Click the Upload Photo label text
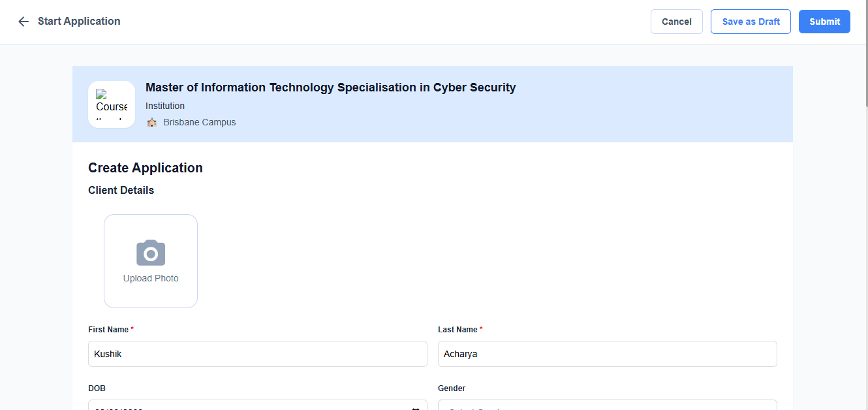Screen dimensions: 868x410 (x=151, y=278)
